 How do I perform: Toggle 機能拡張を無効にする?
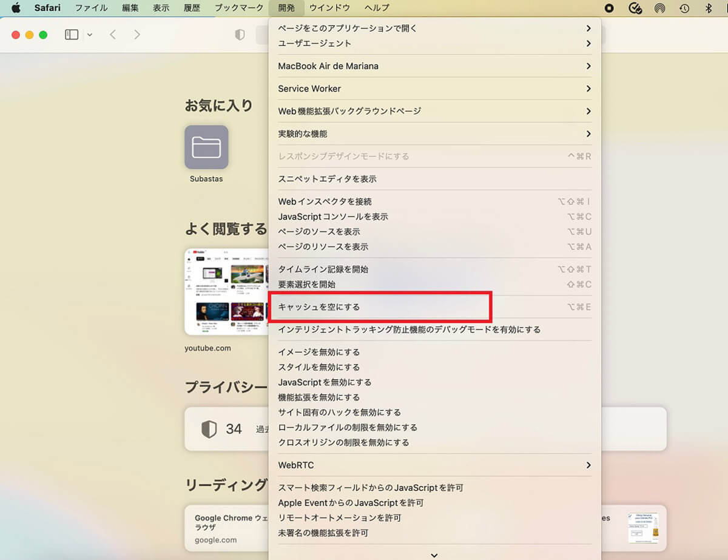point(435,397)
